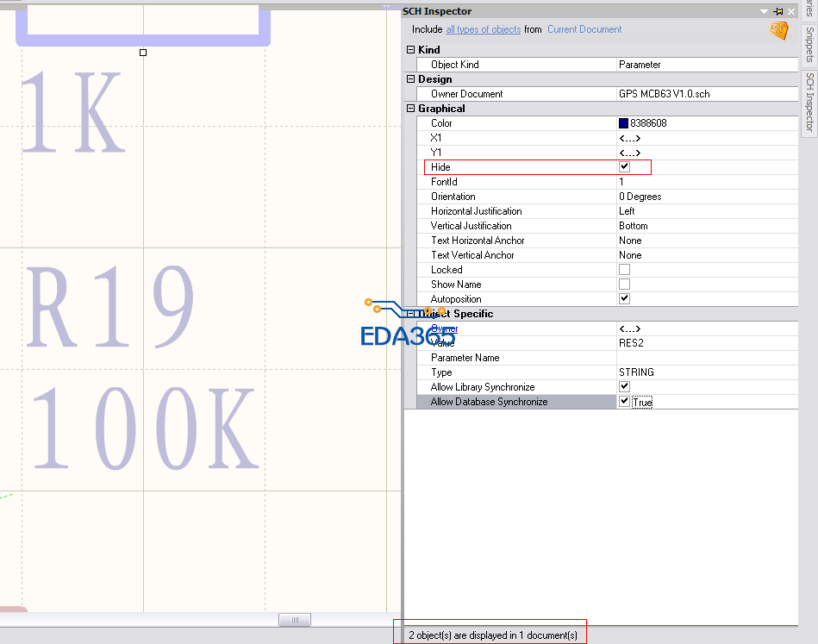Click the Owner value '<...>' field
This screenshot has height=644, width=818.
pyautogui.click(x=707, y=328)
